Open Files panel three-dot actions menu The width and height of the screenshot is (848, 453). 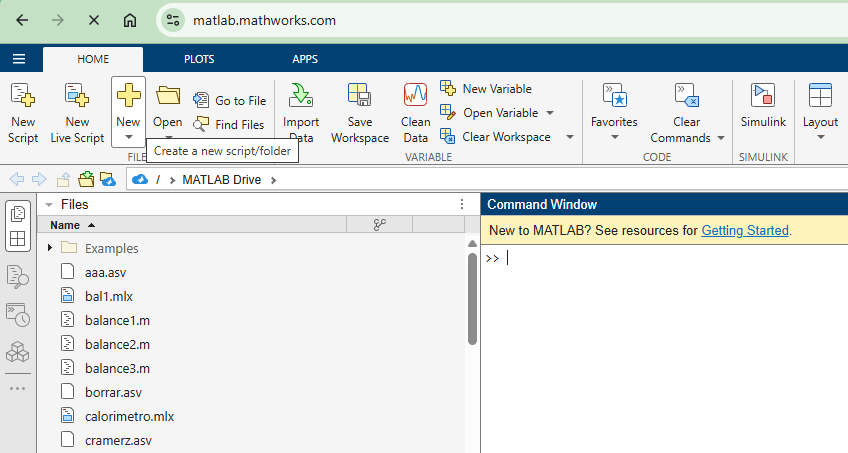462,204
